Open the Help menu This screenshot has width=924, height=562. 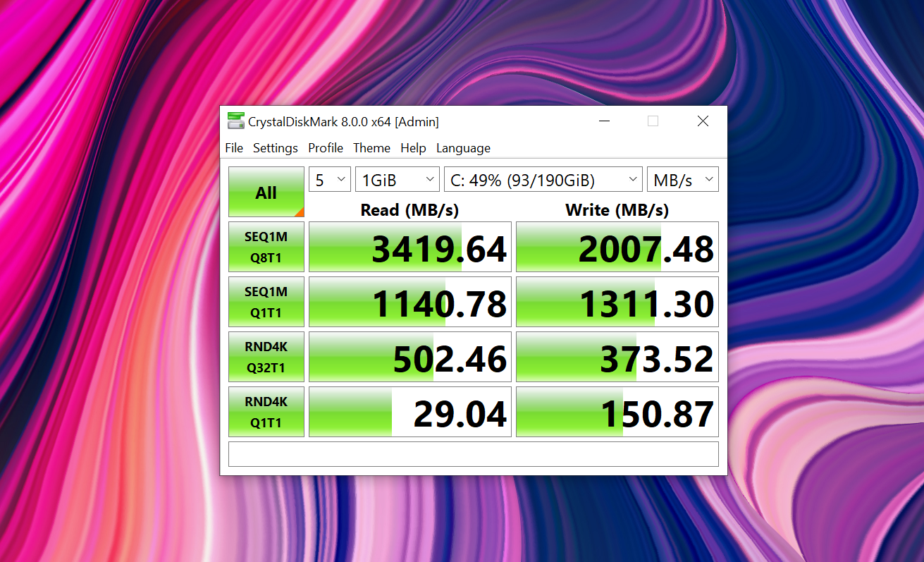click(413, 148)
